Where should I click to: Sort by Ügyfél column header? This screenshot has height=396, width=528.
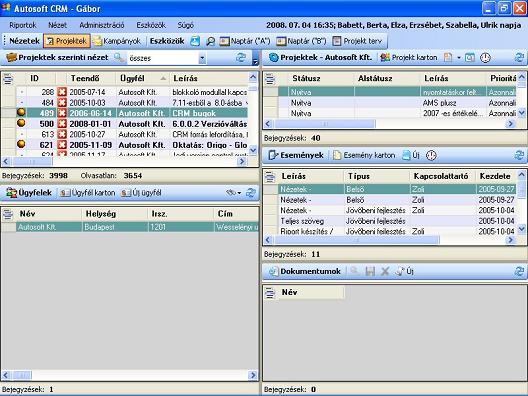click(x=143, y=78)
